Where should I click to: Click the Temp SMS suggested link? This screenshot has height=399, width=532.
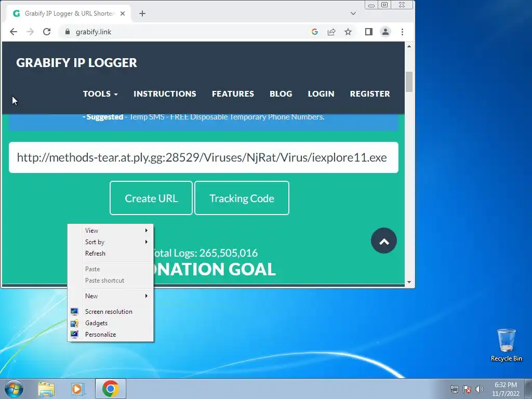[227, 117]
